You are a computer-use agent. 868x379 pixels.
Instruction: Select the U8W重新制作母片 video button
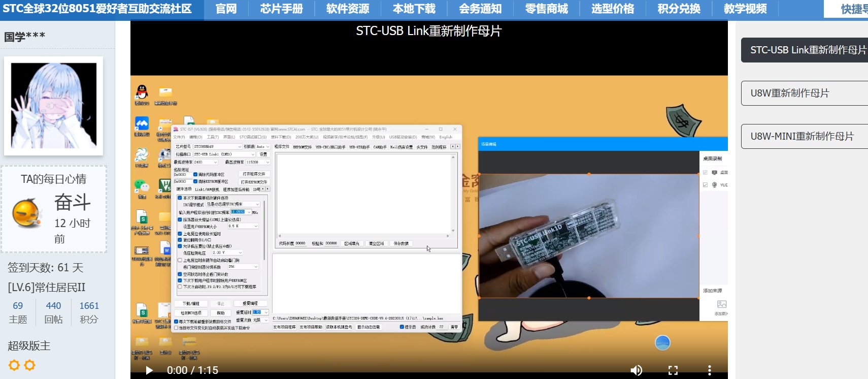tap(805, 93)
